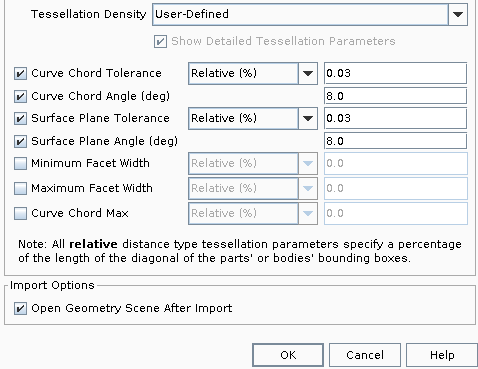Uncheck Curve Chord Tolerance checkbox
Screen dimensions: 478x369
tap(20, 73)
